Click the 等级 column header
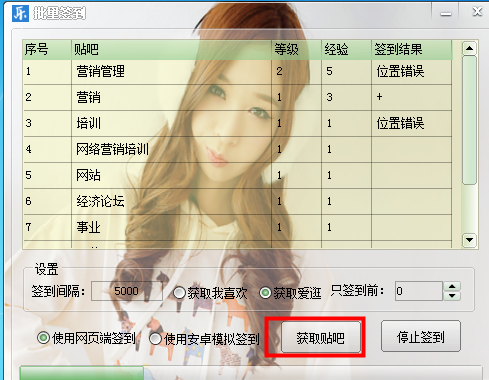 coord(297,50)
